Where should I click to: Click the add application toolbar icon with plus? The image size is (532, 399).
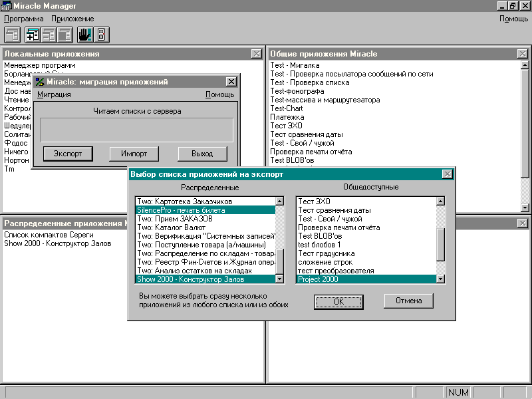coord(33,35)
